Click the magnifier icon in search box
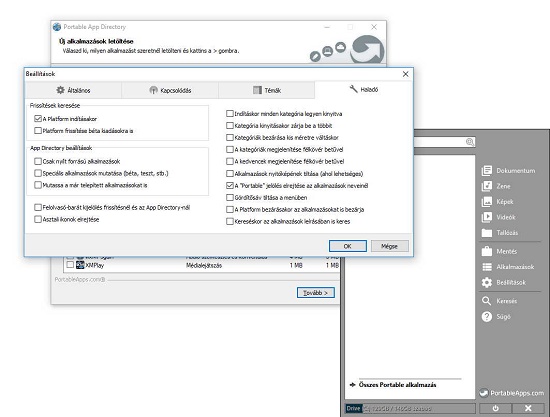The width and height of the screenshot is (550, 417). (470, 142)
